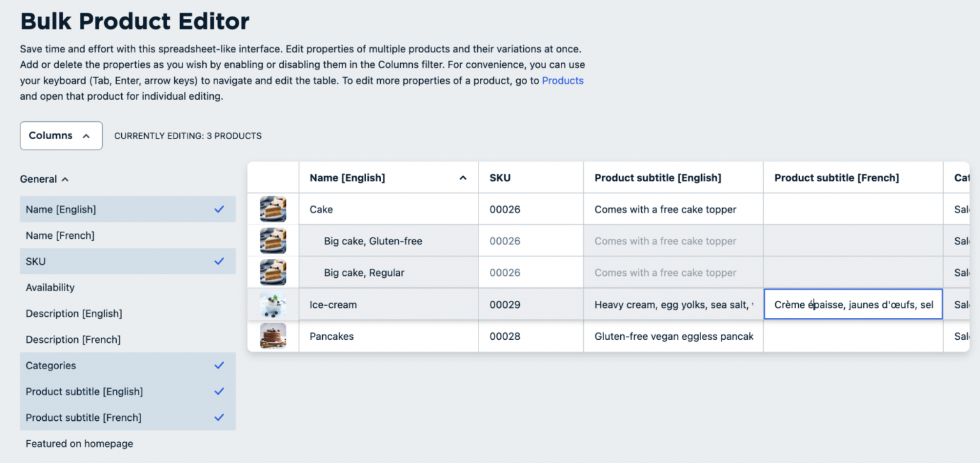The height and width of the screenshot is (463, 980).
Task: Uncheck the Name [English] column option
Action: pyautogui.click(x=219, y=209)
